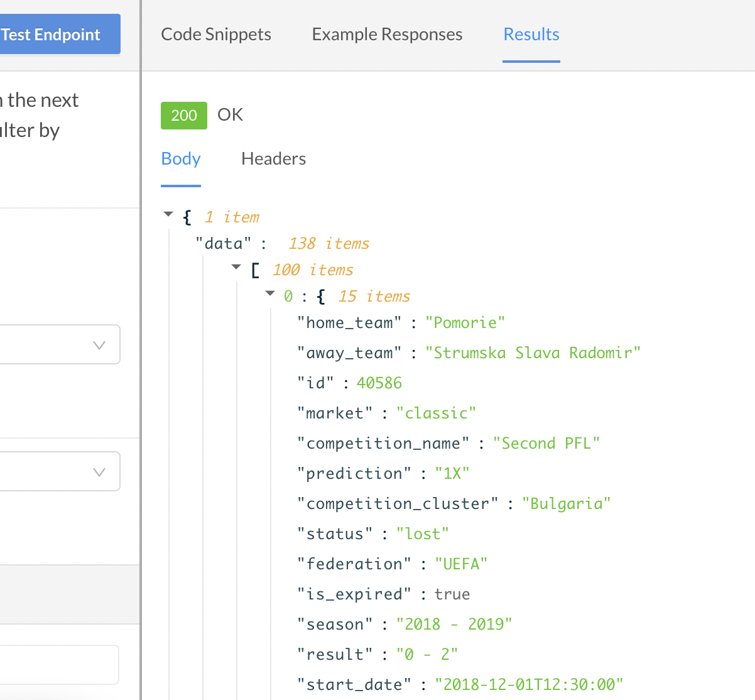Click the "15 items" count text
The image size is (755, 700).
coord(374,297)
